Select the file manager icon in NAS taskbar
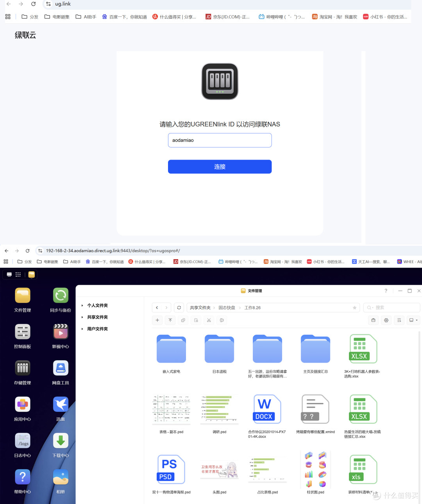This screenshot has height=504, width=422. point(32,274)
